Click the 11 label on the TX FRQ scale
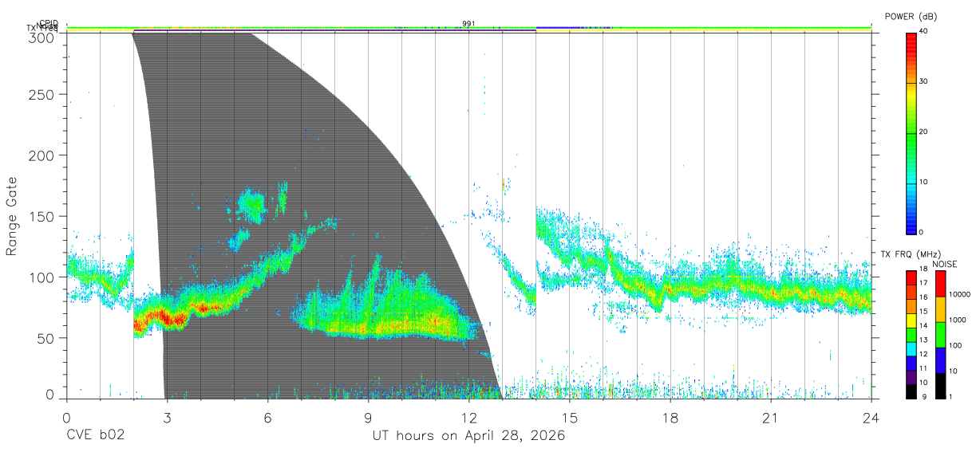 point(923,369)
